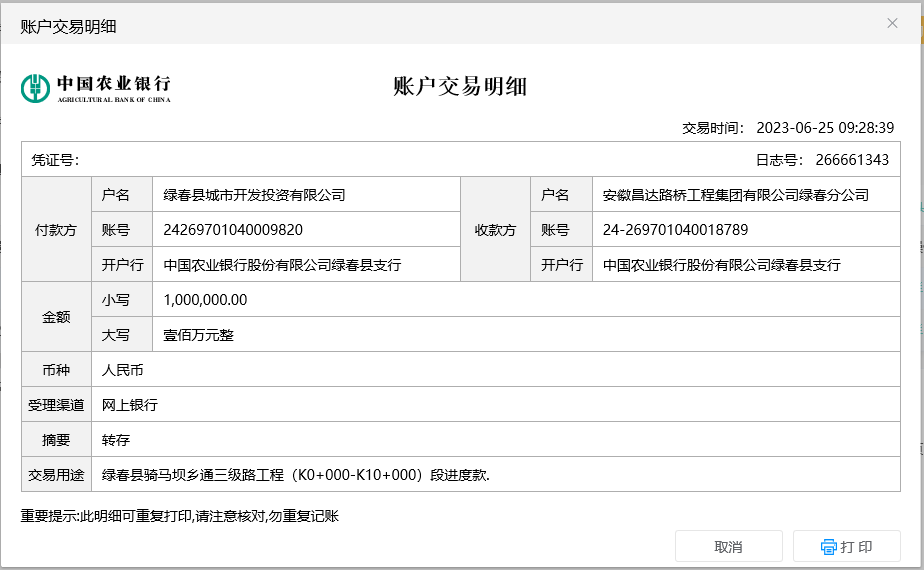Click the transaction time 2023-06-25 09:28:39

(824, 127)
